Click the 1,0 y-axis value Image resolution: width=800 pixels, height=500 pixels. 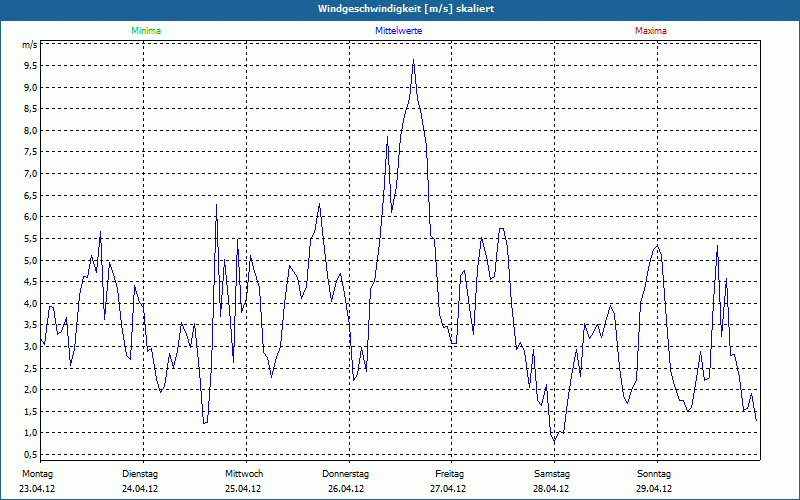point(31,433)
